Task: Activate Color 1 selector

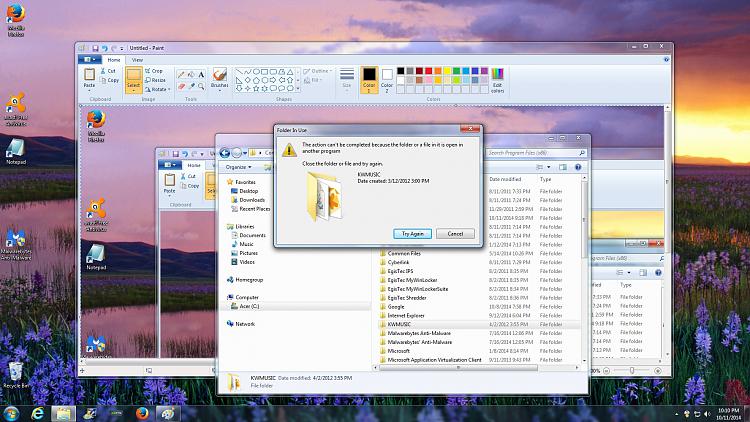Action: [x=369, y=79]
